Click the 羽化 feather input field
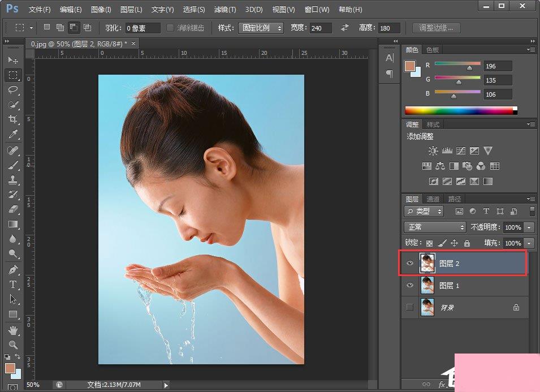 pos(142,28)
